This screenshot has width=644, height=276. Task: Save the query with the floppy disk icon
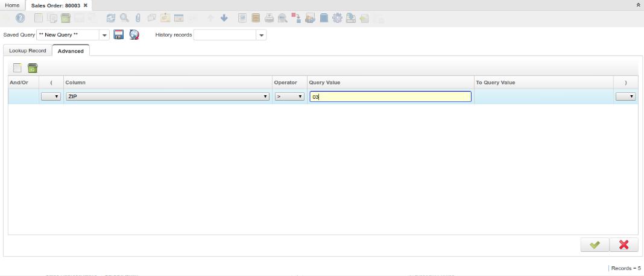tap(119, 35)
